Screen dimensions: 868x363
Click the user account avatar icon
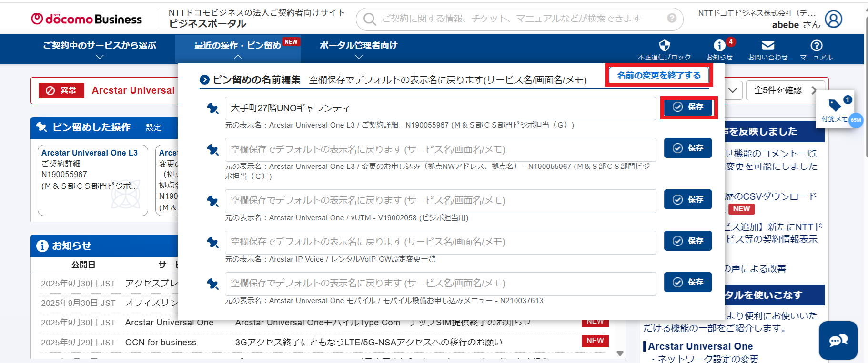(833, 19)
